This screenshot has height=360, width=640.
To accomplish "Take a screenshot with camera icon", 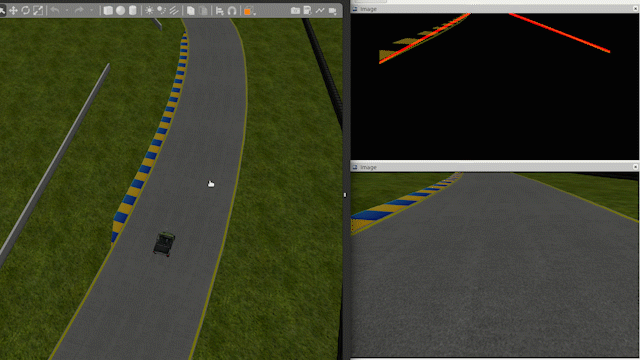I will tap(295, 11).
